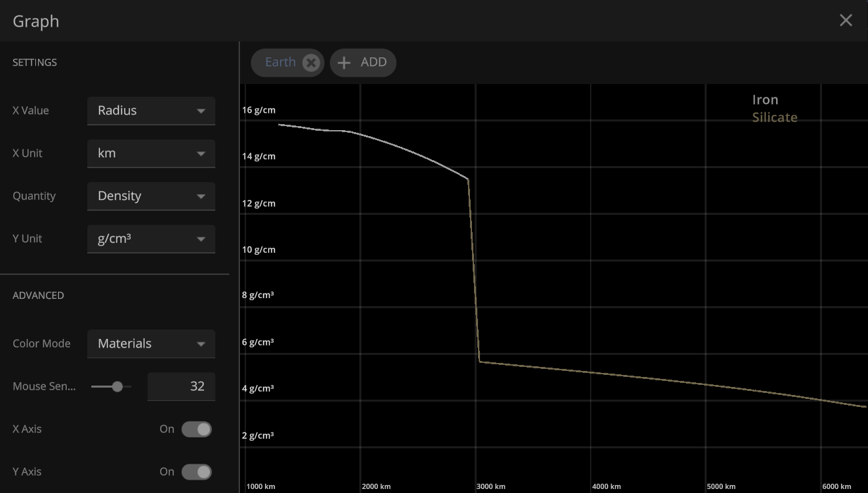Click the 2 g/cm³ y-axis label
Viewport: 868px width, 493px height.
click(x=258, y=436)
